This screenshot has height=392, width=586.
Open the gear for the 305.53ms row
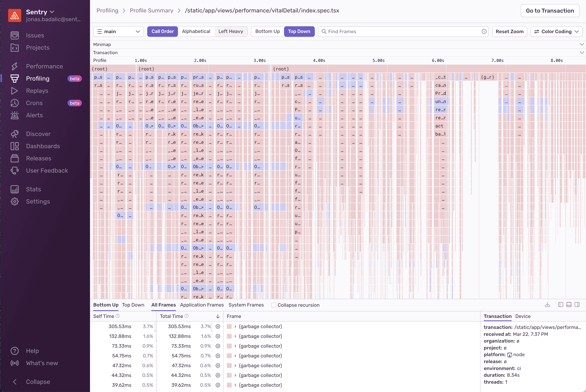[x=218, y=326]
